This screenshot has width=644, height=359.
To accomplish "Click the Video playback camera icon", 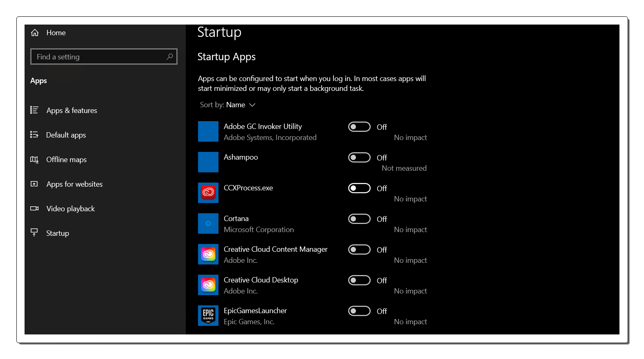I will 34,208.
